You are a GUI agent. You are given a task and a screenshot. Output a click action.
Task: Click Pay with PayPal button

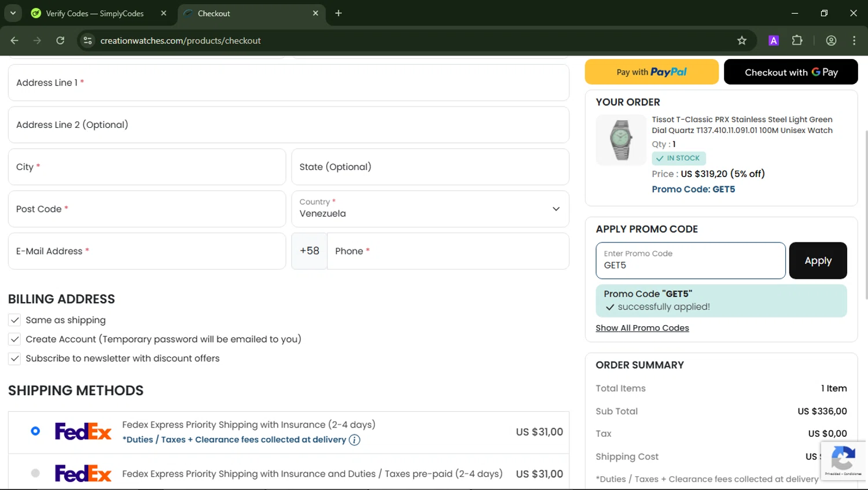click(x=652, y=72)
